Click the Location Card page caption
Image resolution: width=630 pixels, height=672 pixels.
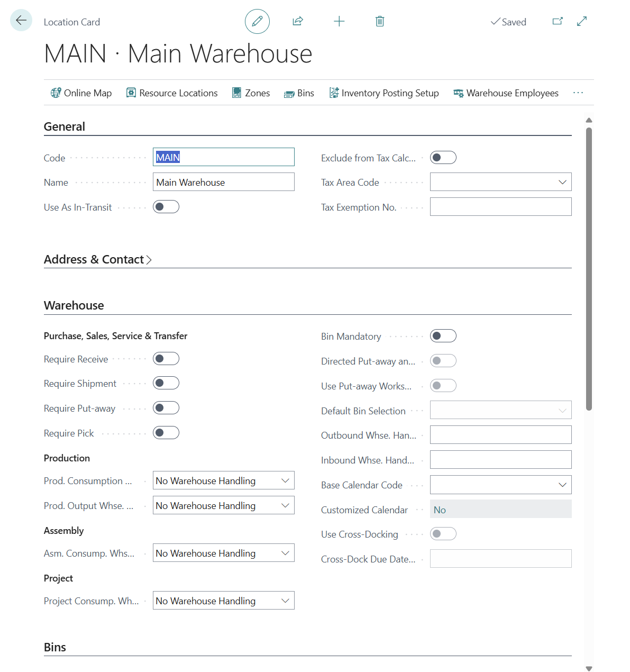72,22
